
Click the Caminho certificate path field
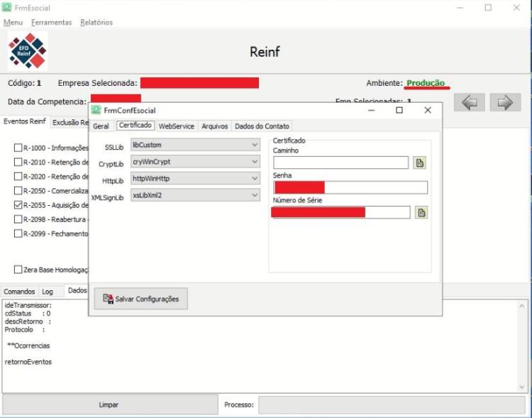(x=340, y=163)
